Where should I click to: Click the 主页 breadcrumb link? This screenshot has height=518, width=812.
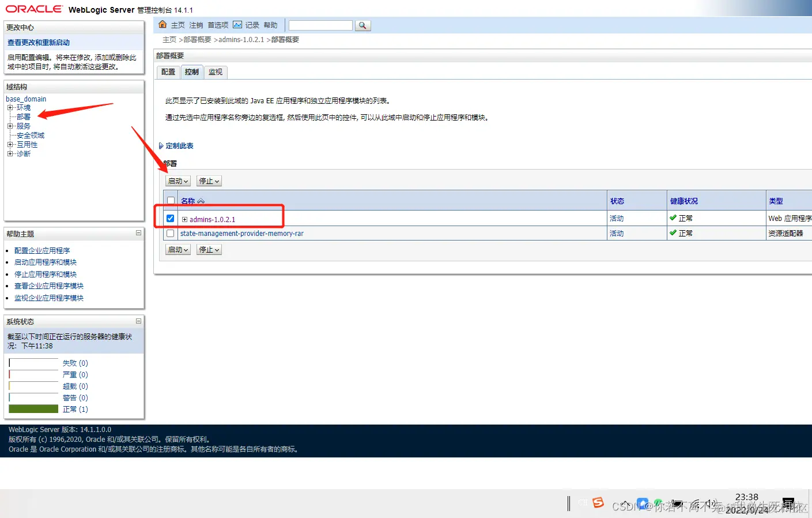tap(169, 40)
